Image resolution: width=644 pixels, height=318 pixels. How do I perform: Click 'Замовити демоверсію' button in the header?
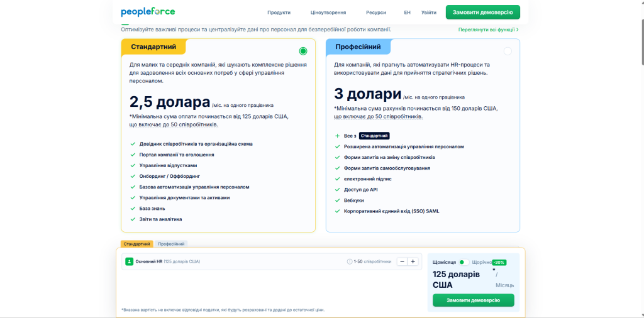[482, 12]
